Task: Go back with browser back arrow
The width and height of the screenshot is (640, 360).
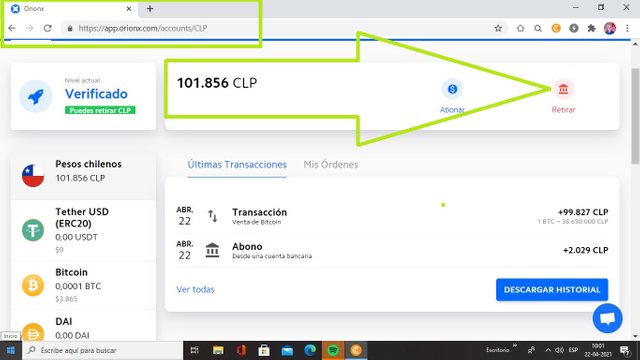Action: [x=12, y=28]
